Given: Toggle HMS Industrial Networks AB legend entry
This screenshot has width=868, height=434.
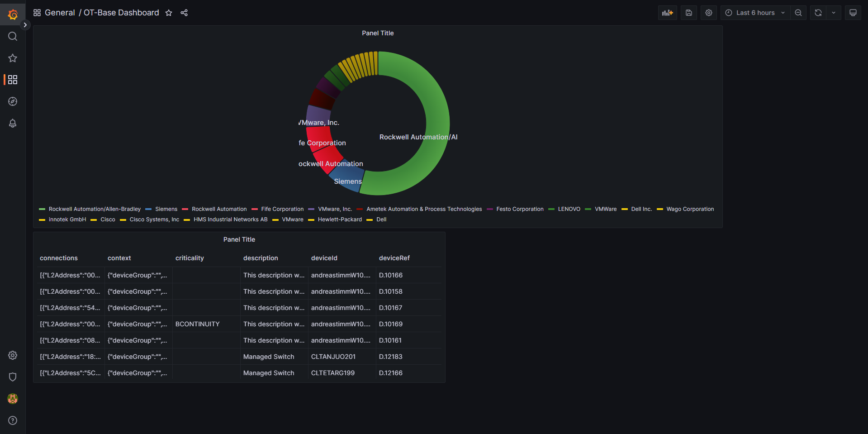Looking at the screenshot, I should [231, 219].
